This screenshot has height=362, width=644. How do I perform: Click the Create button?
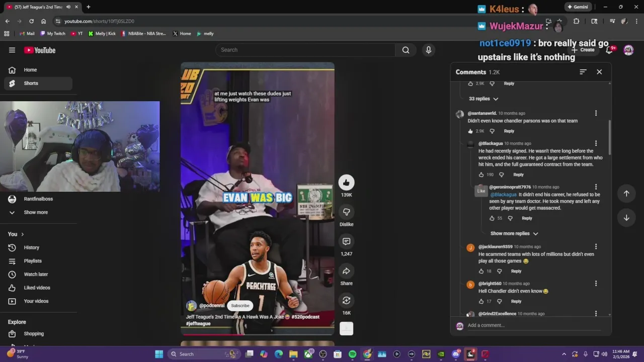(x=584, y=50)
